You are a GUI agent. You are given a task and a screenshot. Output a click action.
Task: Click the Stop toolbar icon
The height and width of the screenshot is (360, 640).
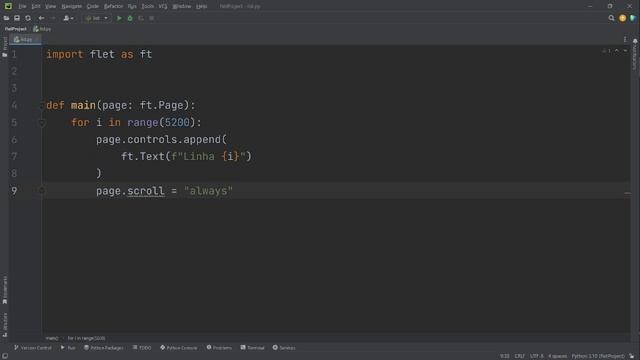(x=151, y=18)
